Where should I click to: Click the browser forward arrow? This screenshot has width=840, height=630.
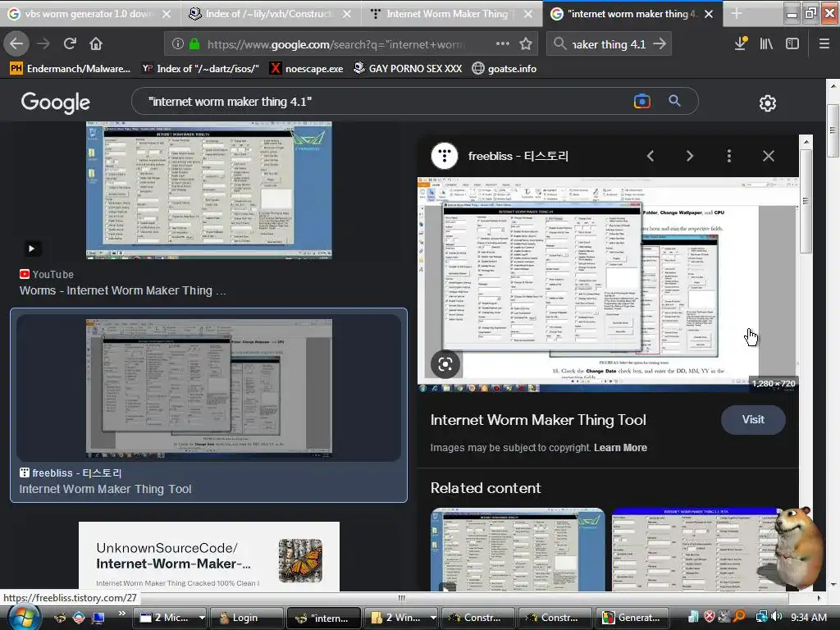pyautogui.click(x=43, y=43)
